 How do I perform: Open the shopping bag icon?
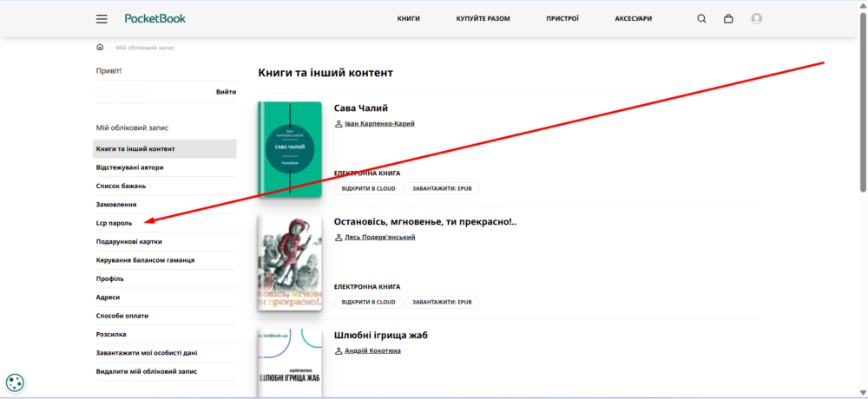point(728,19)
